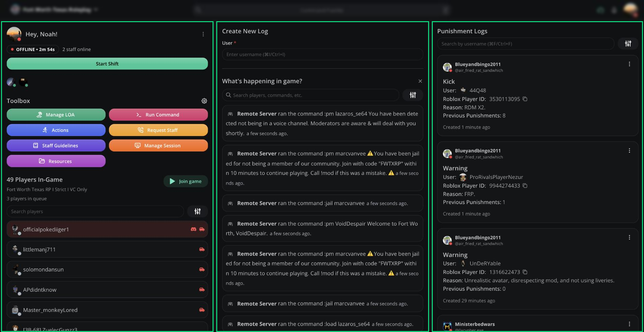Open Resources button
The image size is (644, 332).
(56, 161)
